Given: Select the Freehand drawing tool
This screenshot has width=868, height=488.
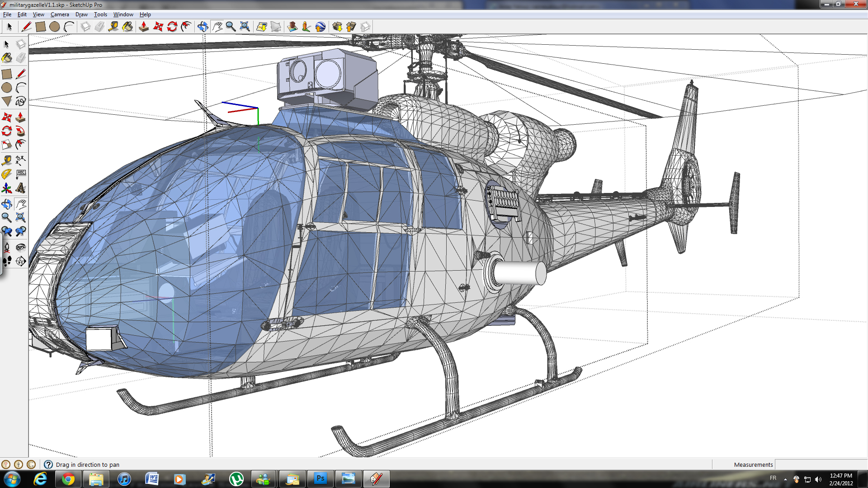Looking at the screenshot, I should point(21,102).
